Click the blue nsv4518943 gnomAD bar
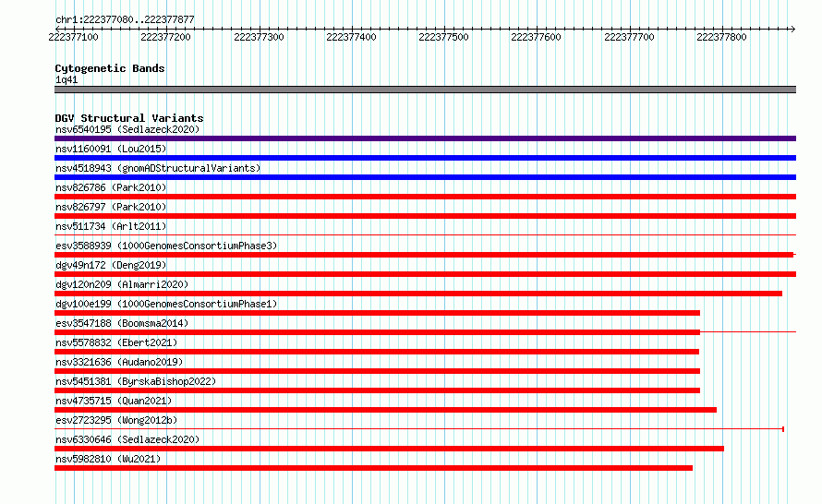The width and height of the screenshot is (822, 504). click(425, 177)
